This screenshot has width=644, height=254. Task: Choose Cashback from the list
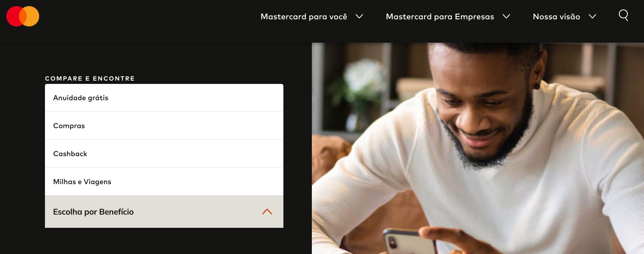pos(164,154)
